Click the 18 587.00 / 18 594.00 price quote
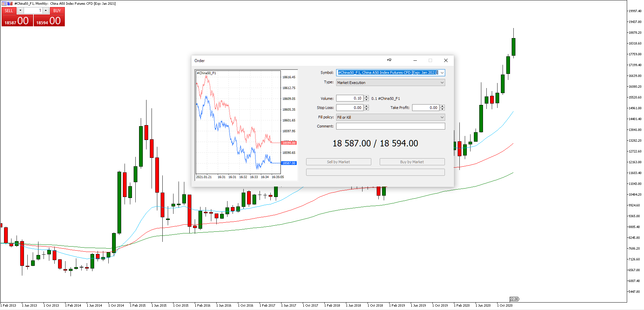The image size is (644, 310). 375,143
